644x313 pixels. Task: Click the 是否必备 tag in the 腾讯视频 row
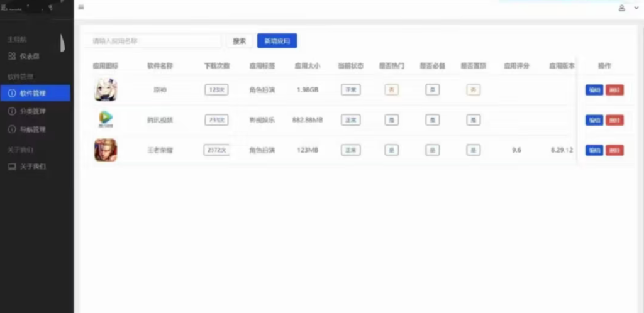(433, 120)
